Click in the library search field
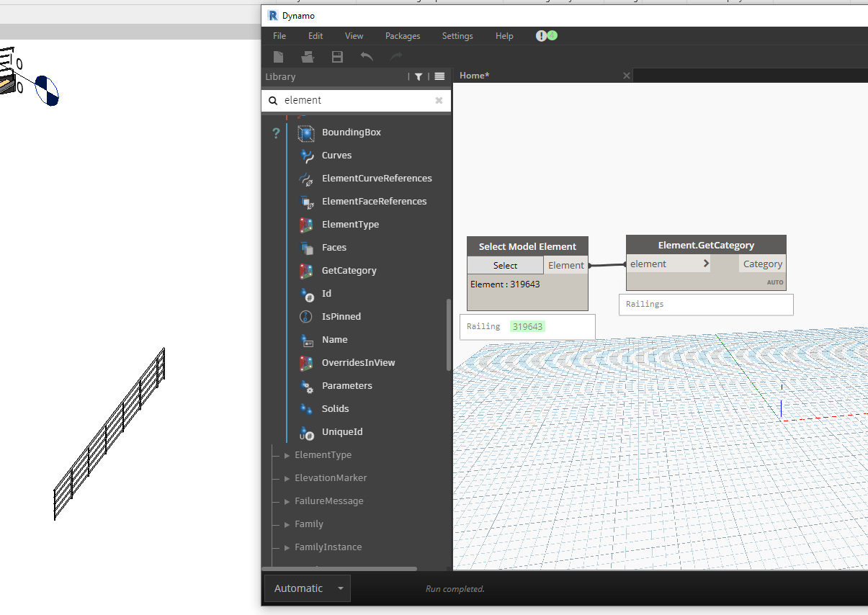The image size is (868, 615). [x=357, y=101]
